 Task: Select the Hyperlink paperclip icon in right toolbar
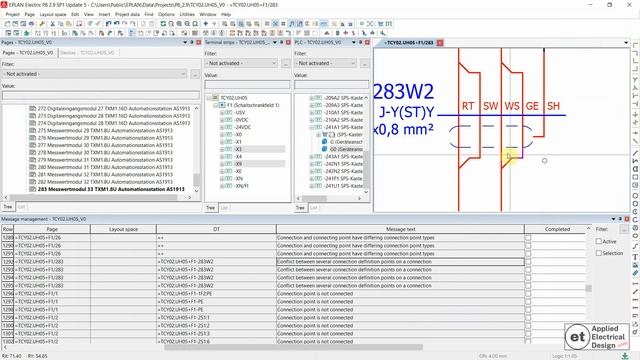[635, 273]
